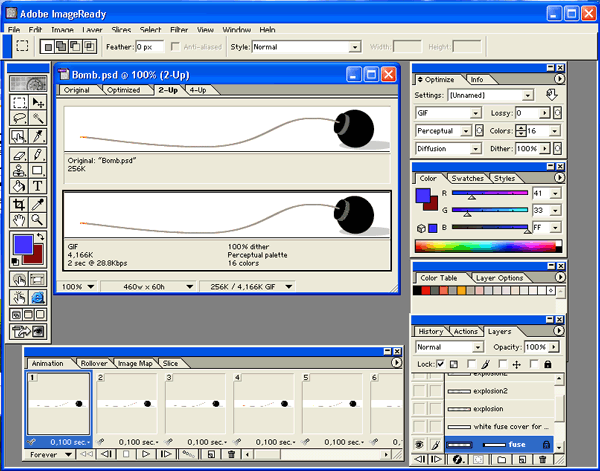600x471 pixels.
Task: Select the Rubber Stamp tool
Action: (19, 170)
